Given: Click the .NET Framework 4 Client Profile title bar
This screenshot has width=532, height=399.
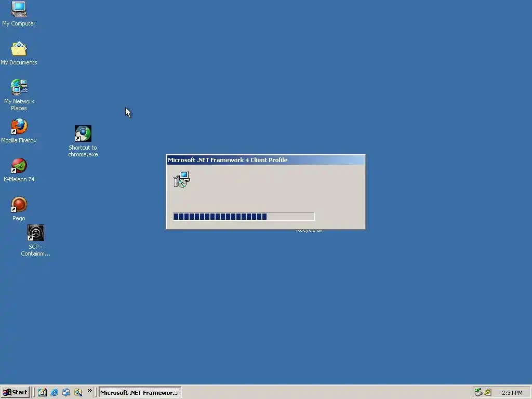Looking at the screenshot, I should (266, 160).
